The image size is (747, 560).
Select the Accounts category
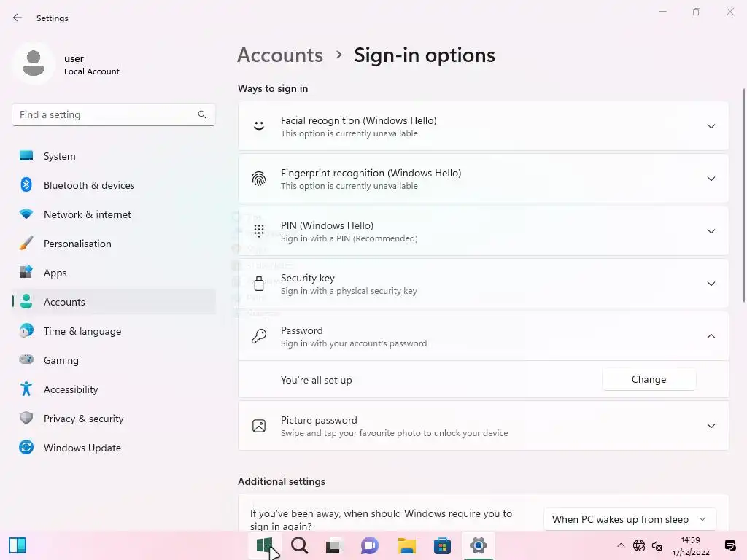point(114,301)
